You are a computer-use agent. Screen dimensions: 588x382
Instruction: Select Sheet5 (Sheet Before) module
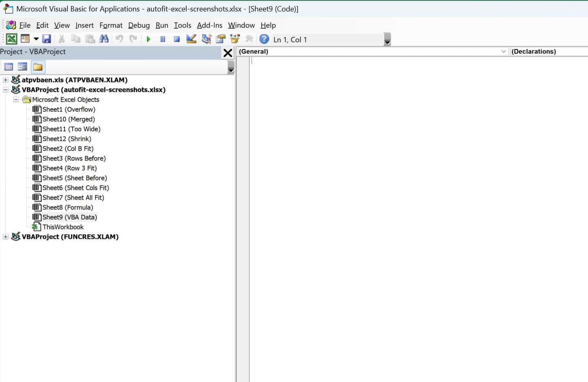click(x=75, y=178)
